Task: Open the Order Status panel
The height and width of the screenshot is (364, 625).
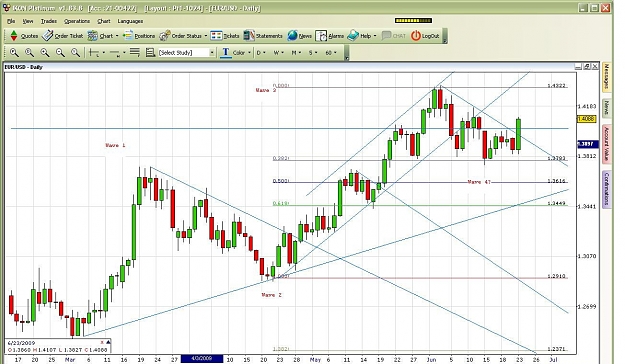Action: (181, 36)
